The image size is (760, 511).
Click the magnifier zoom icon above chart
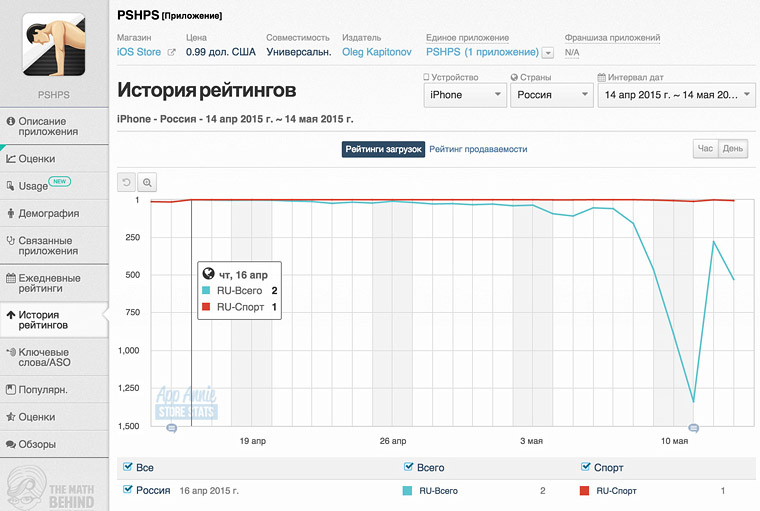point(147,182)
